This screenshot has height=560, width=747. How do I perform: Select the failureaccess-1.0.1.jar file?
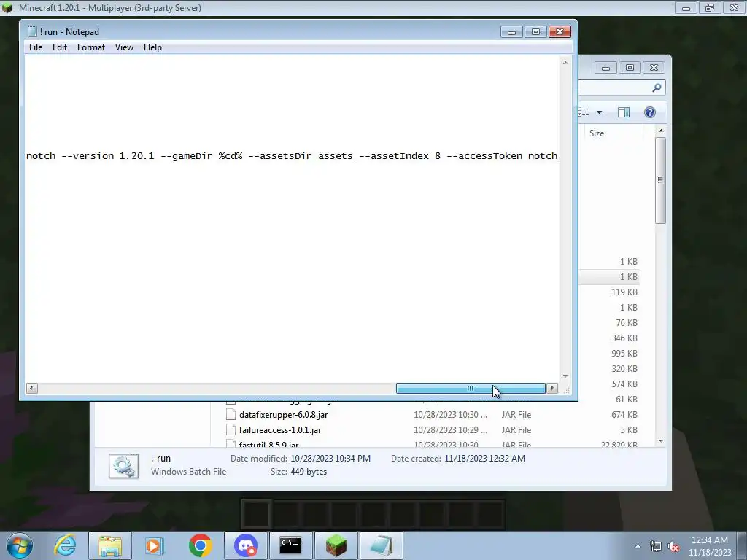[280, 430]
